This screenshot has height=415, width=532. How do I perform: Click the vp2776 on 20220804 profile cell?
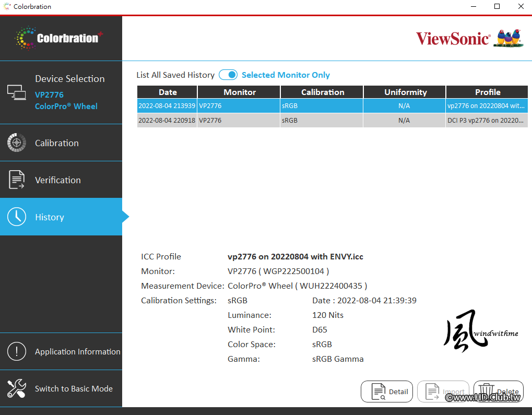click(x=487, y=105)
